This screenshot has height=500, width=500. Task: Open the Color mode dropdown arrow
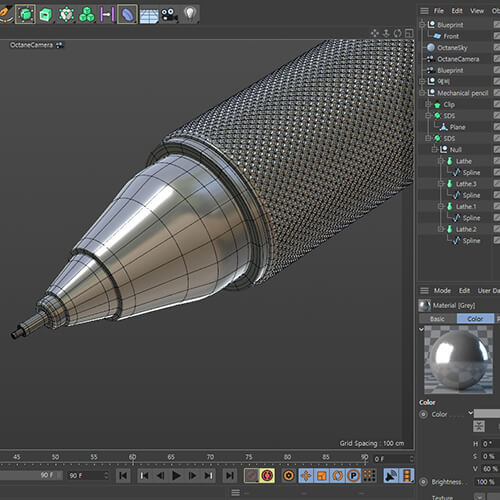pyautogui.click(x=470, y=413)
